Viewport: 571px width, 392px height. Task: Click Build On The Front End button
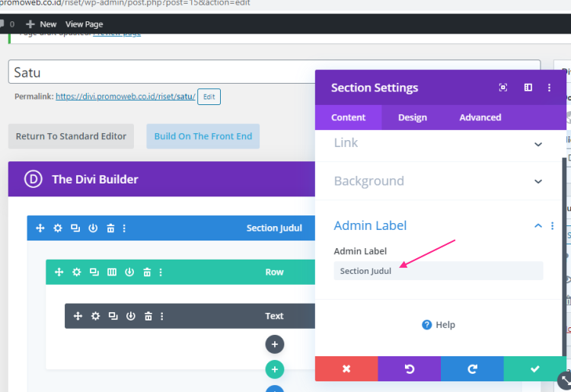click(203, 136)
